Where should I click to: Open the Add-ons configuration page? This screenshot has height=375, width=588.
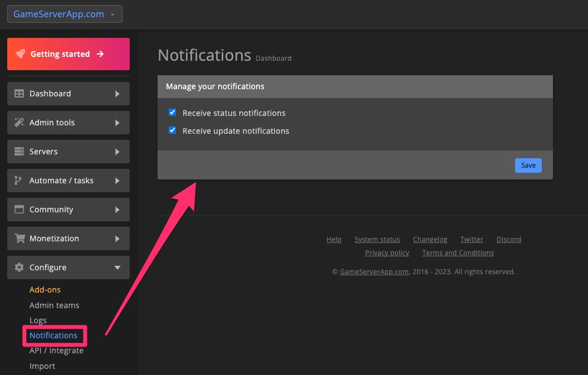[x=45, y=289]
